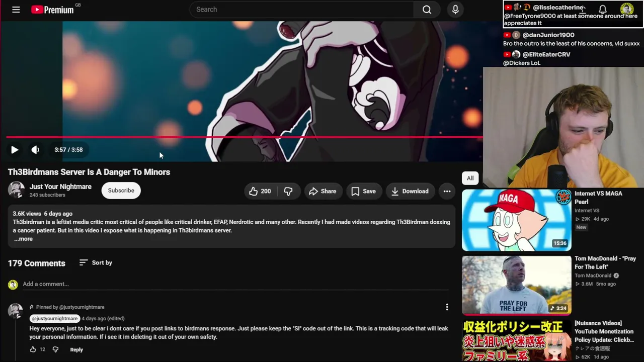Save video to a playlist
This screenshot has width=644, height=362.
(x=363, y=191)
